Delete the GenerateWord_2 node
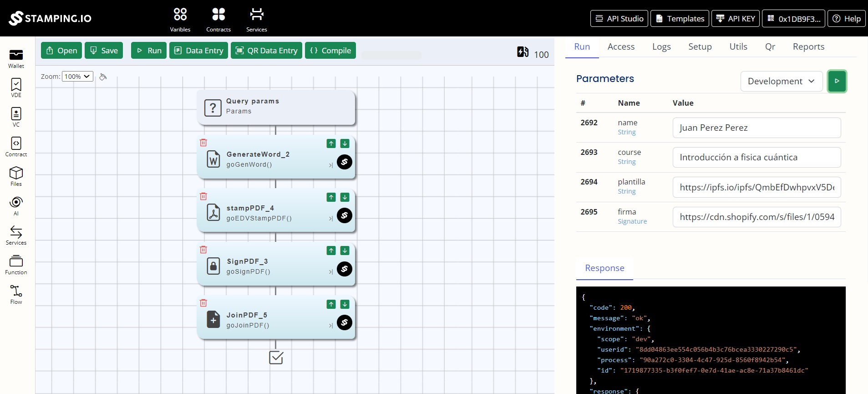This screenshot has height=394, width=868. (x=203, y=143)
